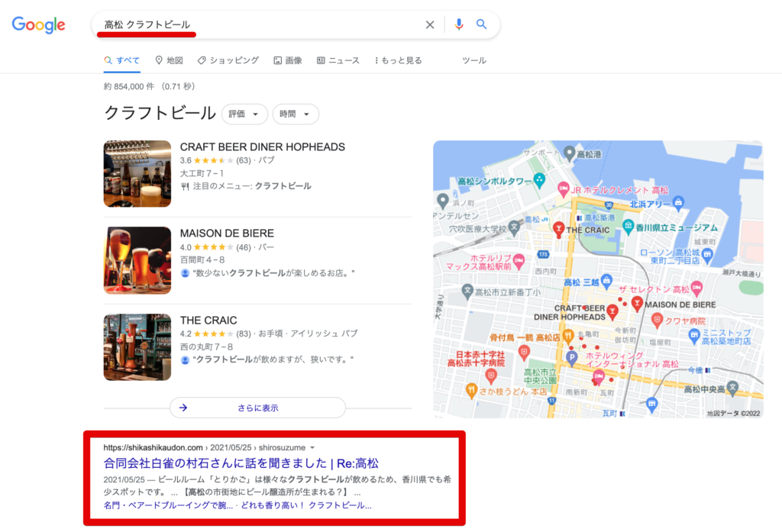This screenshot has height=532, width=782.
Task: Select the すべて tab
Action: point(121,60)
